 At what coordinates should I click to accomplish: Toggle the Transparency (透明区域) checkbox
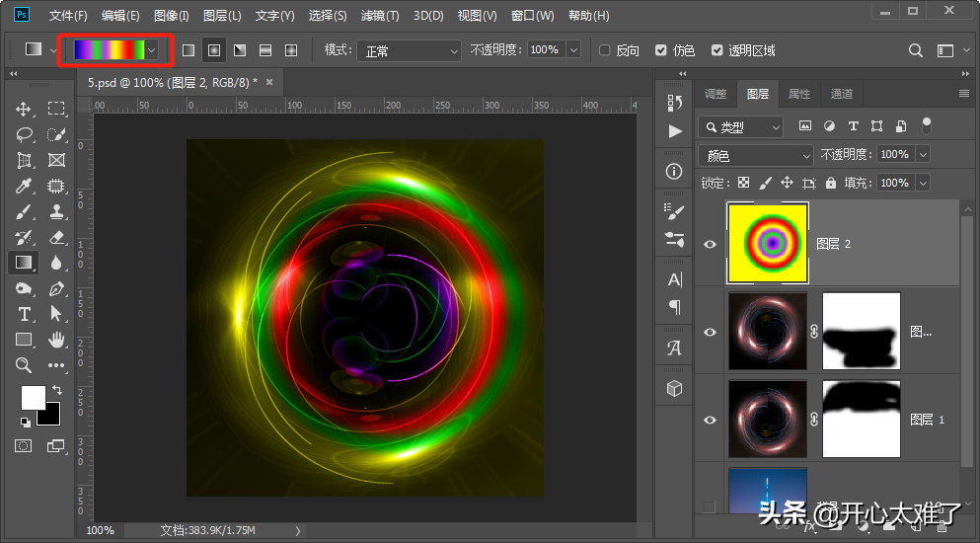point(716,50)
